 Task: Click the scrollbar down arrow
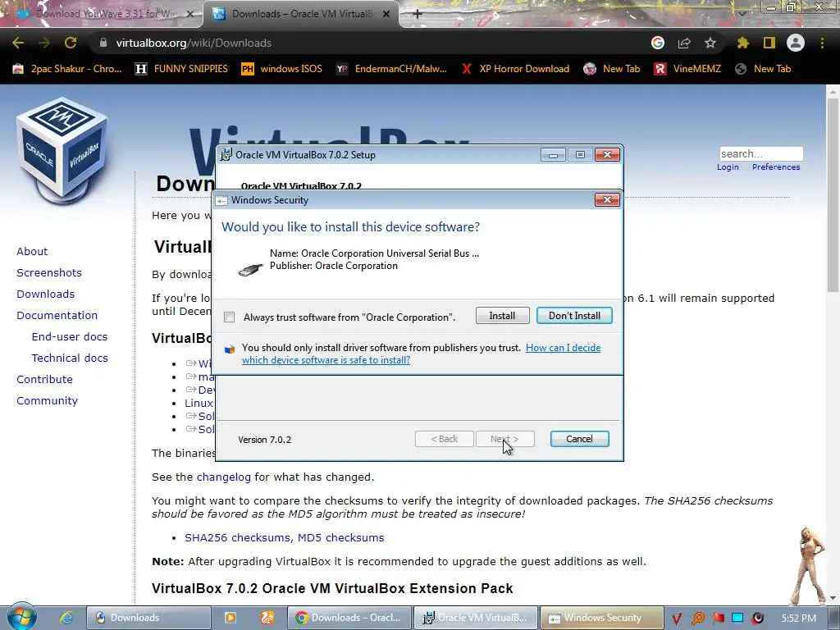[x=833, y=598]
